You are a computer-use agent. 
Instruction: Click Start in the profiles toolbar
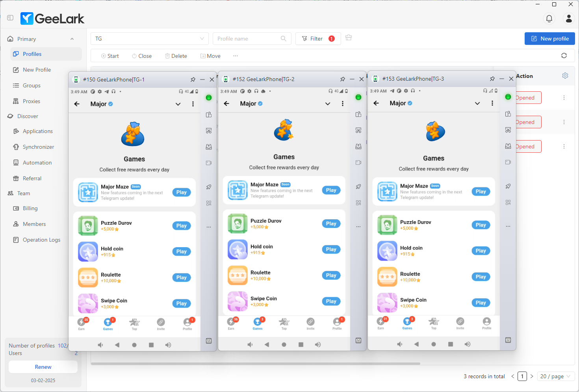[110, 56]
